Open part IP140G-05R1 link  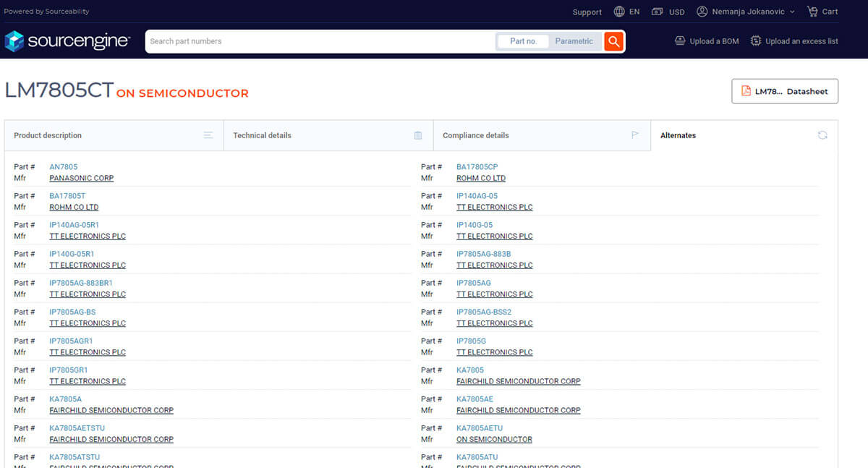point(72,254)
